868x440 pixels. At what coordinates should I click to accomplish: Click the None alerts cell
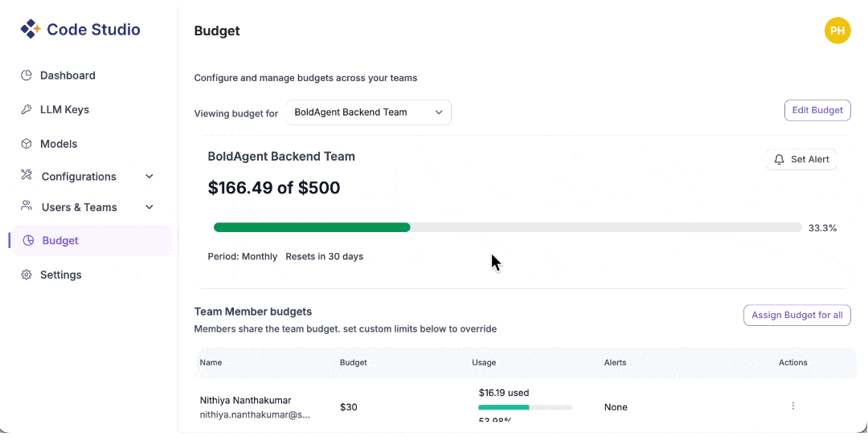(x=616, y=407)
